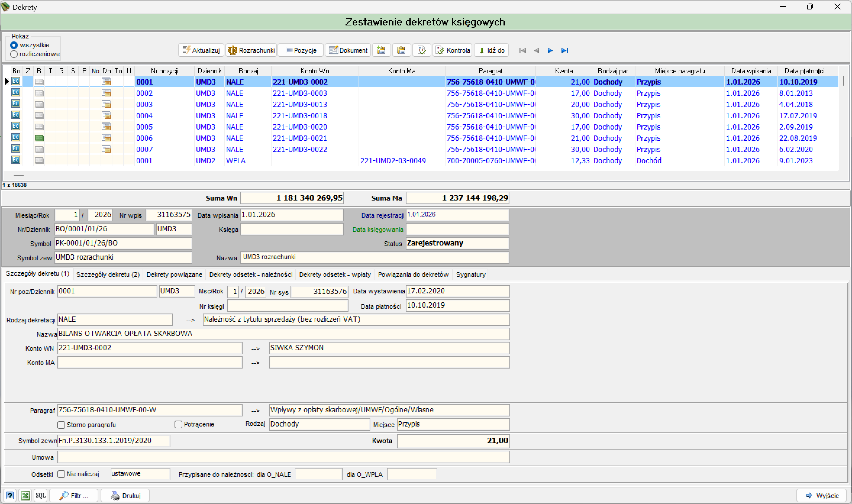
Task: Click the Rozrachunki button
Action: coord(252,50)
